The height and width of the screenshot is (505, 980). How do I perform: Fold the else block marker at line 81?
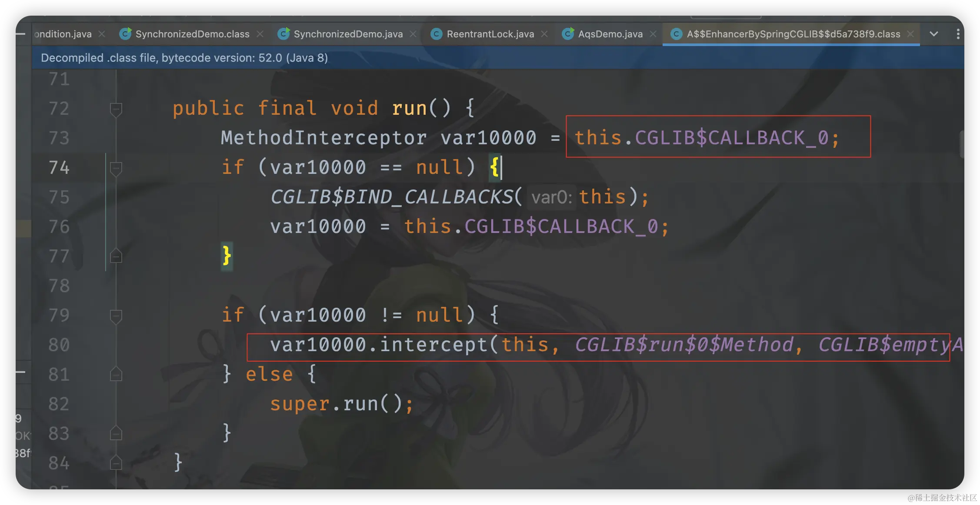(116, 374)
